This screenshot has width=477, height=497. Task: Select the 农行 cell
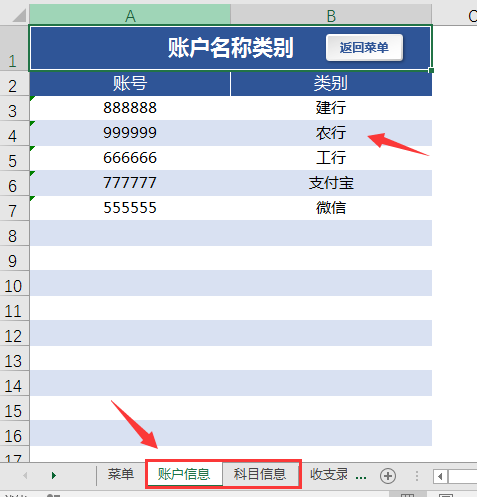[x=331, y=133]
